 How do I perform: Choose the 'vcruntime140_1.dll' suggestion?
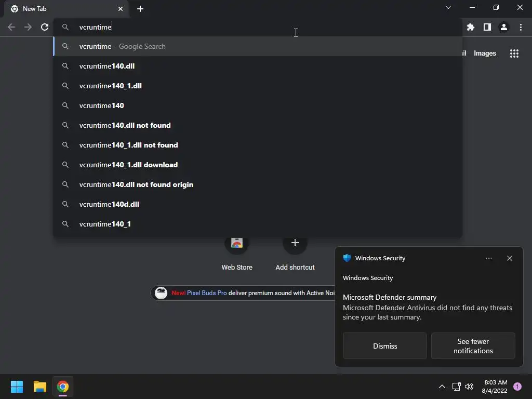point(258,86)
